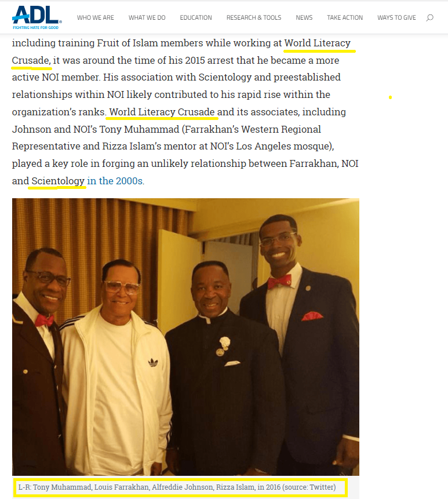The height and width of the screenshot is (499, 448).
Task: Open the search magnifier icon
Action: pos(430,17)
